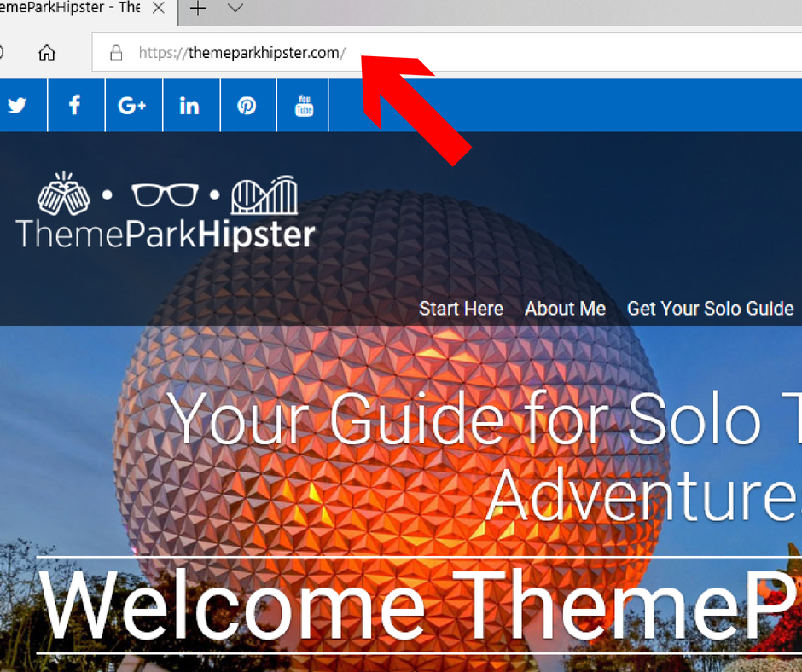
Task: Click the ThemeParkHipster site logo
Action: (166, 211)
